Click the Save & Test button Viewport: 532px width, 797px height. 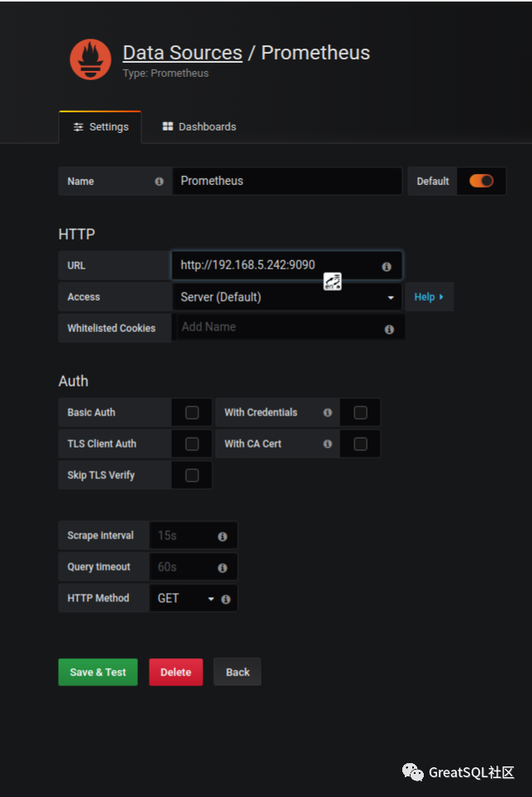click(x=98, y=672)
